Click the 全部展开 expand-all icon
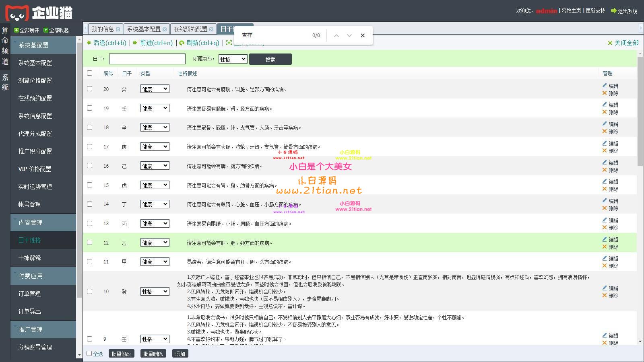 (16, 30)
